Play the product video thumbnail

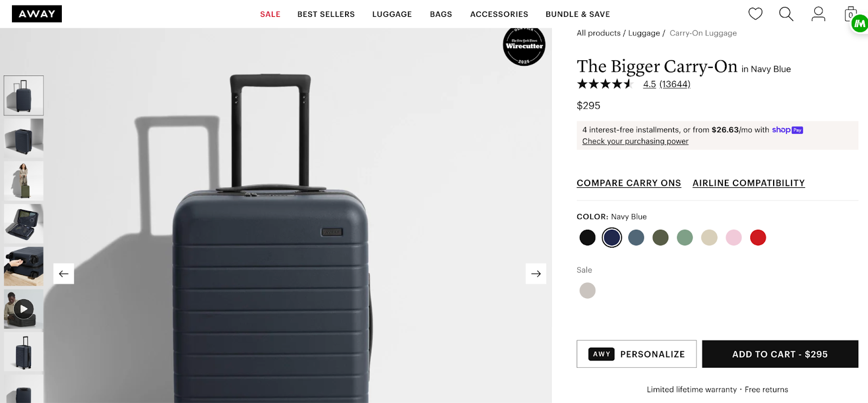click(x=23, y=309)
